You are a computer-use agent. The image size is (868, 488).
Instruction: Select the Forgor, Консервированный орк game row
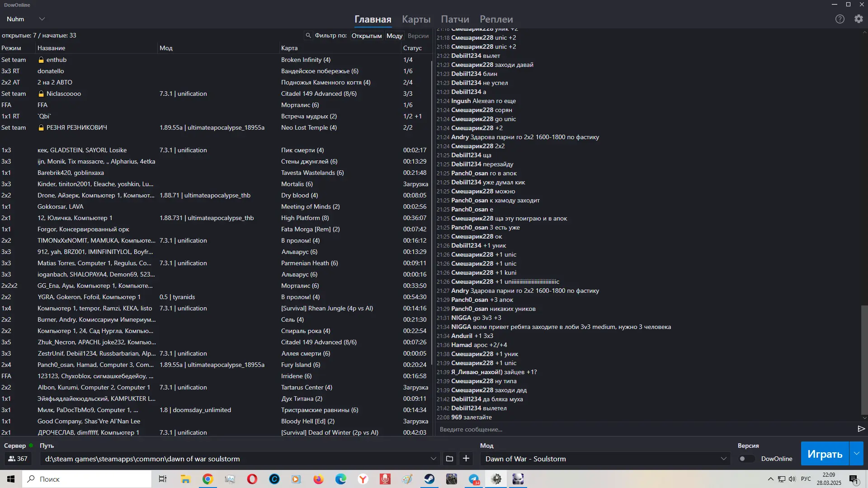click(215, 229)
